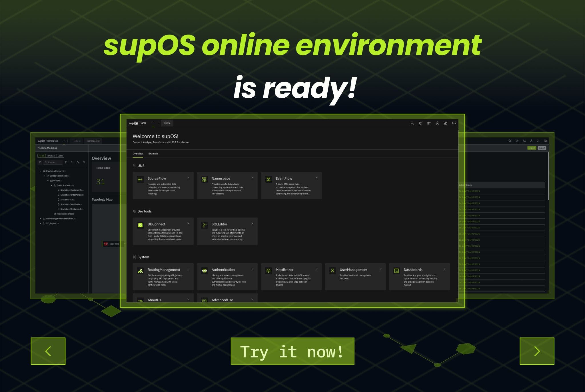Click the help icon in the right background window
Image resolution: width=585 pixels, height=392 pixels.
tap(517, 141)
